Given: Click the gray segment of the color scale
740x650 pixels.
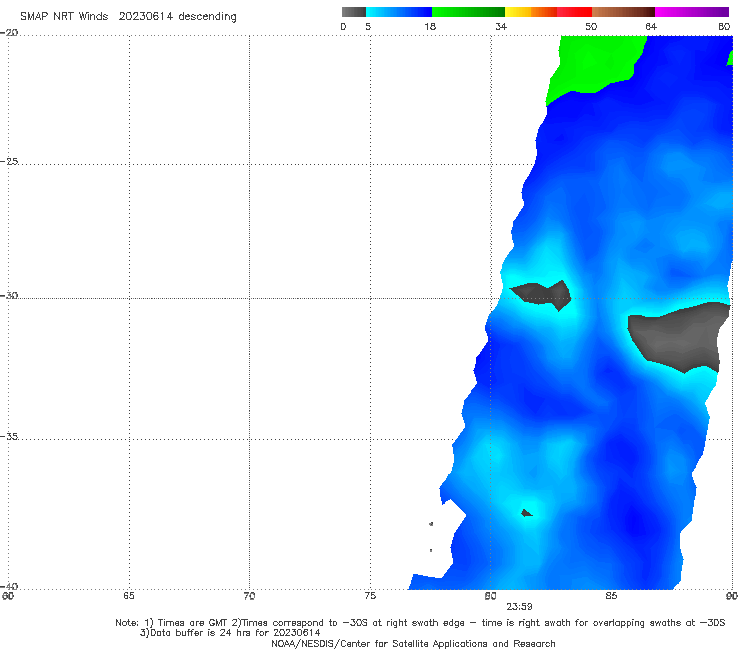Looking at the screenshot, I should (354, 12).
